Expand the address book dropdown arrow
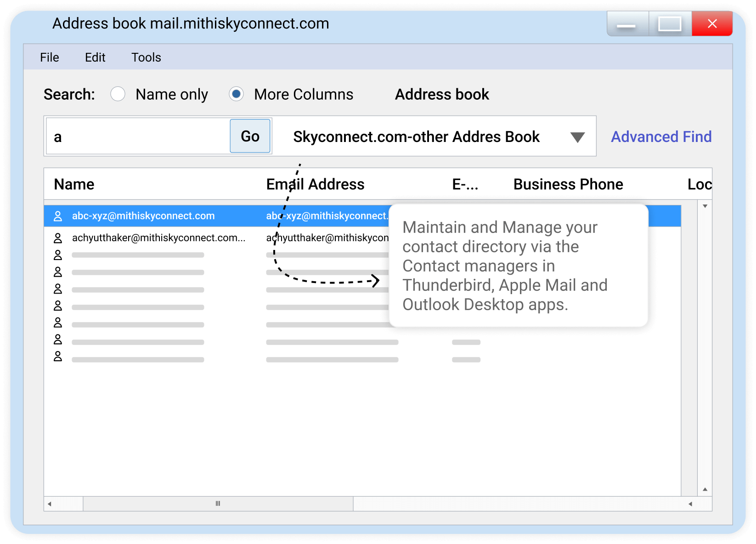The width and height of the screenshot is (756, 544). pos(577,137)
